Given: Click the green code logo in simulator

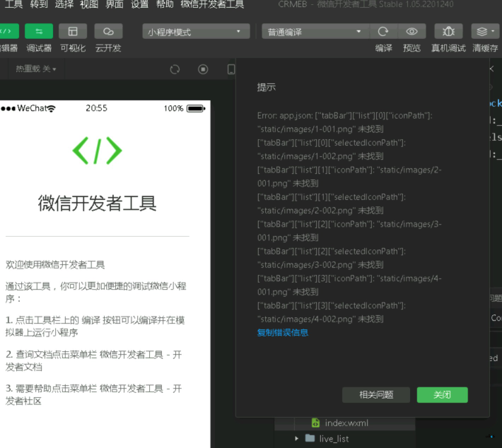Looking at the screenshot, I should click(97, 151).
